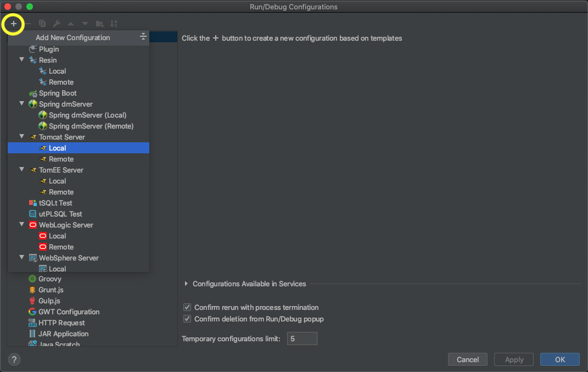Click the Resin dragonfly icon

coord(33,60)
